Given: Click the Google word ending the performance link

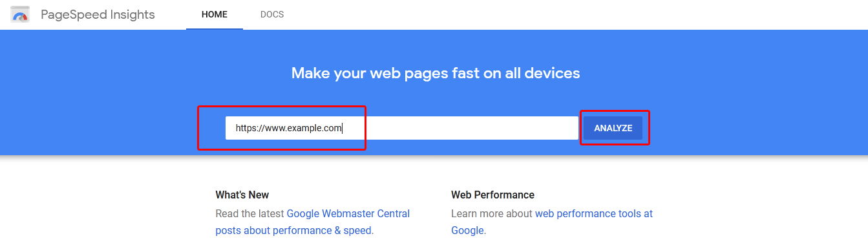Looking at the screenshot, I should [467, 230].
